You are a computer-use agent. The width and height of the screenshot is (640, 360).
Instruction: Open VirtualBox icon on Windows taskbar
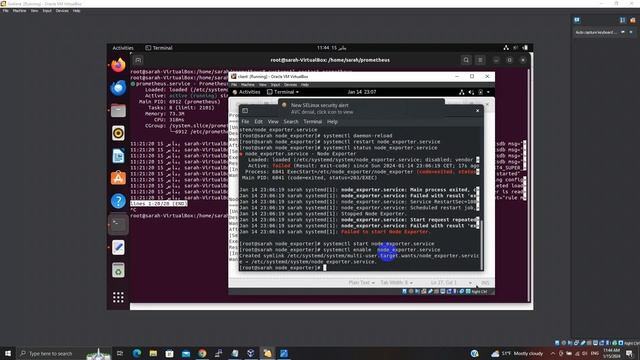click(x=251, y=353)
